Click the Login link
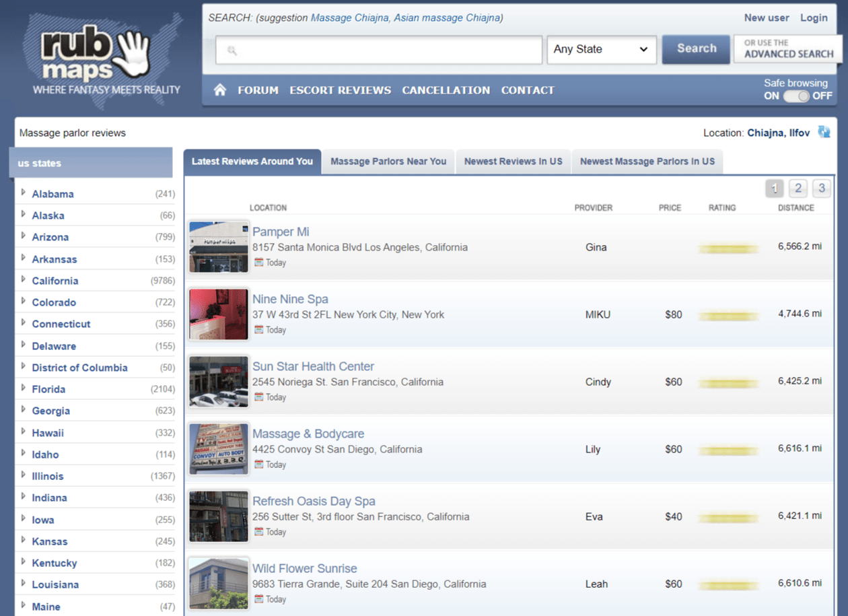Image resolution: width=848 pixels, height=616 pixels. pyautogui.click(x=814, y=18)
